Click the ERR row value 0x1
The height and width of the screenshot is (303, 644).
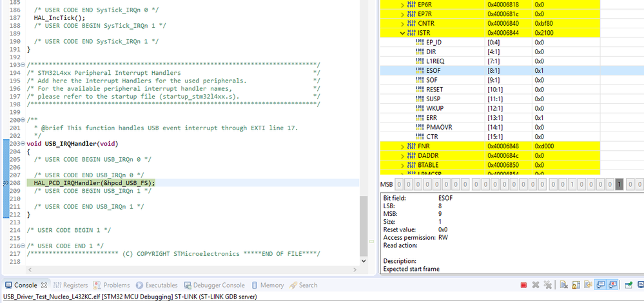click(x=540, y=118)
